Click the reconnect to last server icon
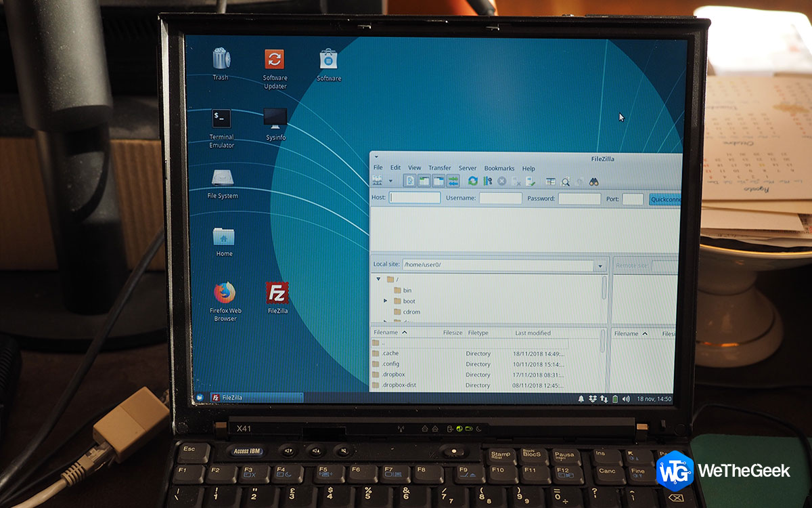812x508 pixels. point(531,181)
